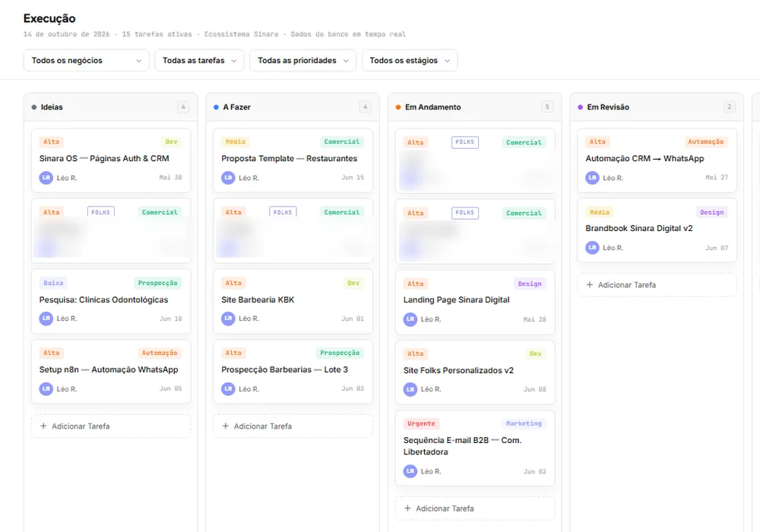
Task: Open the Todos os negócios dropdown
Action: [x=87, y=61]
